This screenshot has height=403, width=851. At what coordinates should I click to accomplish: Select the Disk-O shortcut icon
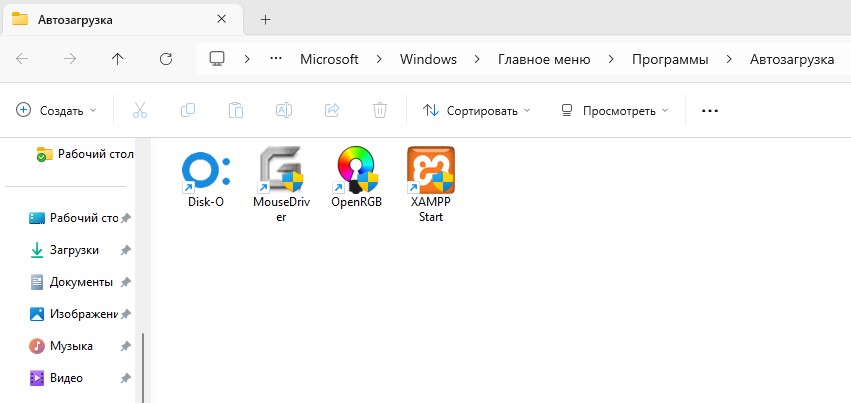pyautogui.click(x=206, y=170)
